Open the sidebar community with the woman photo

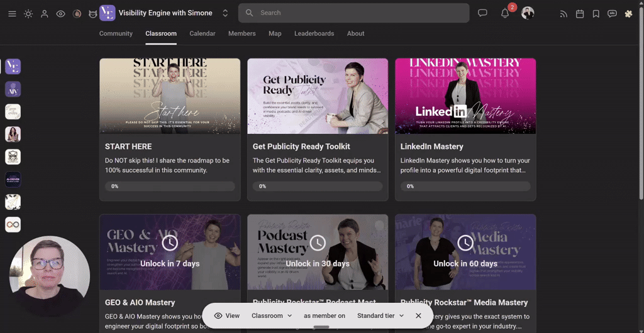tap(13, 134)
